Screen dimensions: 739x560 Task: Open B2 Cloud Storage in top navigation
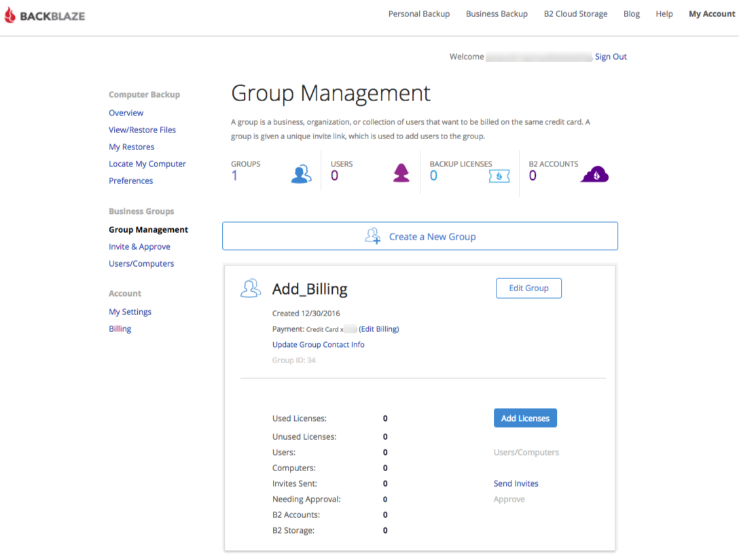(575, 14)
